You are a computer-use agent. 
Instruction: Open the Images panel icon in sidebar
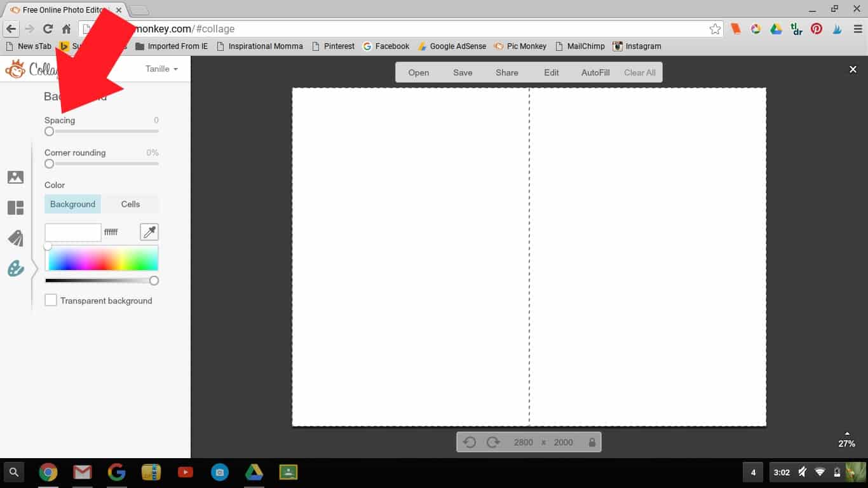pos(15,177)
